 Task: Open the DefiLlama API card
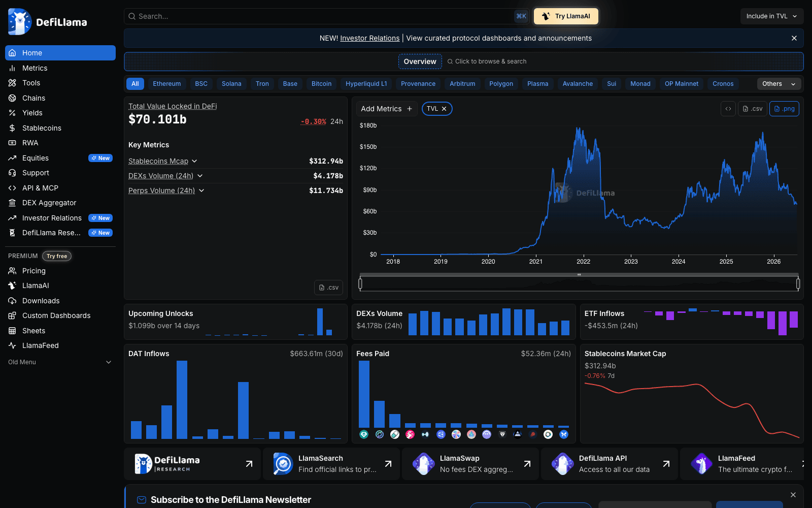[x=610, y=464]
